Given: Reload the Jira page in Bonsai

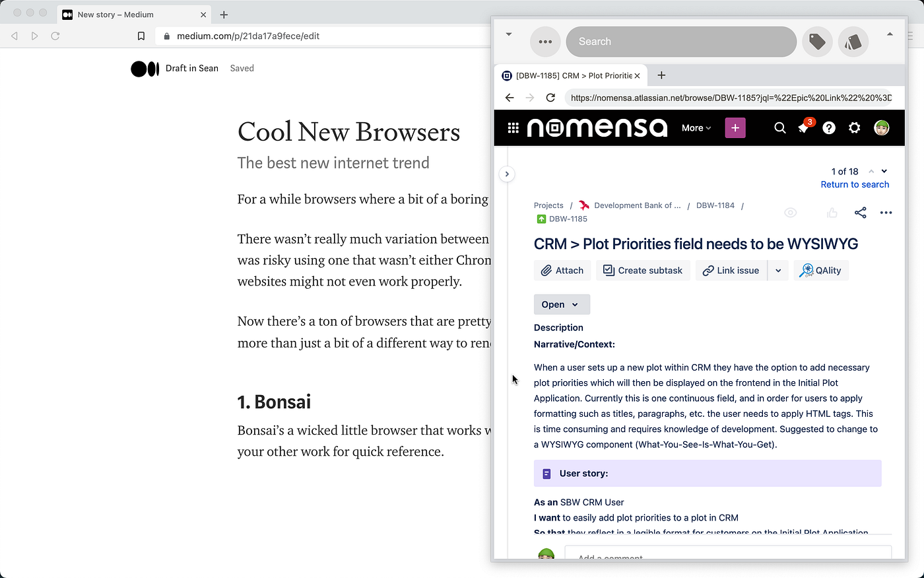Looking at the screenshot, I should coord(550,98).
